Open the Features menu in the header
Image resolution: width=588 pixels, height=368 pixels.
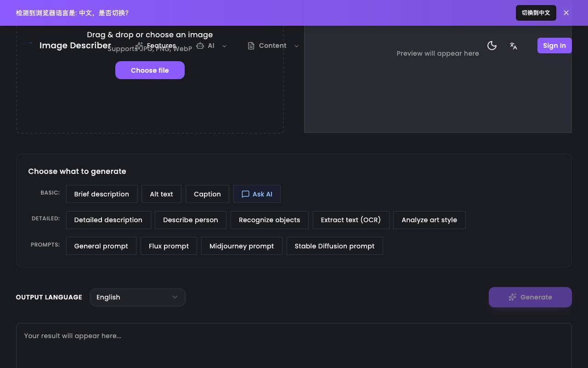(156, 46)
